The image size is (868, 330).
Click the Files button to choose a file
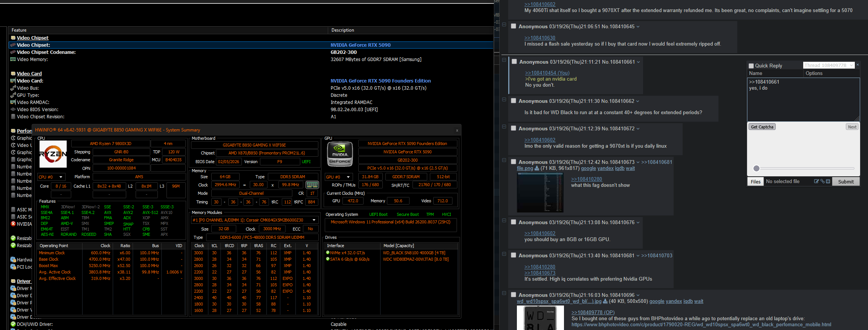point(756,182)
